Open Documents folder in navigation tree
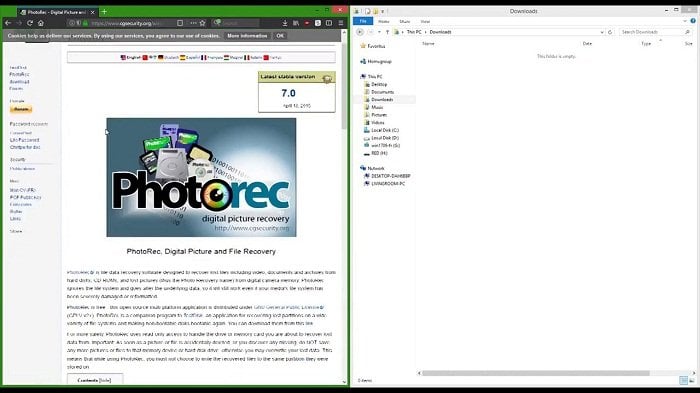The height and width of the screenshot is (393, 700). click(x=379, y=92)
